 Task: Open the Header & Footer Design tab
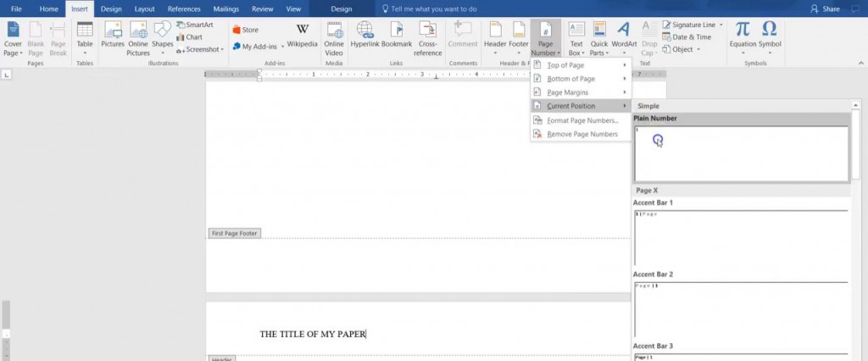(x=341, y=8)
